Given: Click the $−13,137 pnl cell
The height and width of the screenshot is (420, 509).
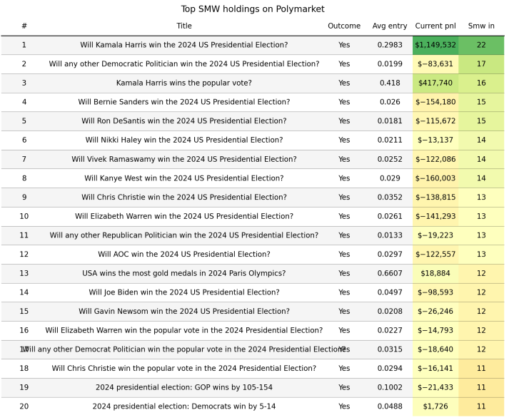Looking at the screenshot, I should tap(435, 140).
